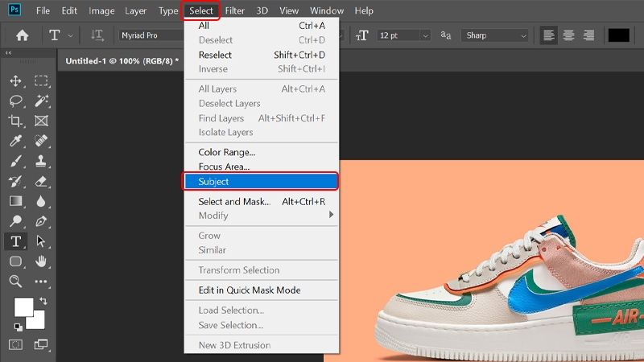Expand the collapsed toolbar double-arrow
The width and height of the screenshot is (644, 362).
point(8,53)
